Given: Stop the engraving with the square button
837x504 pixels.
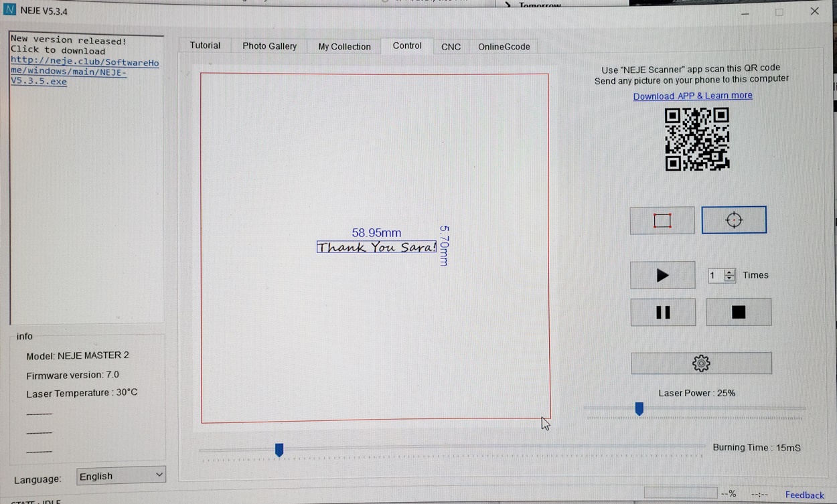Looking at the screenshot, I should click(739, 313).
